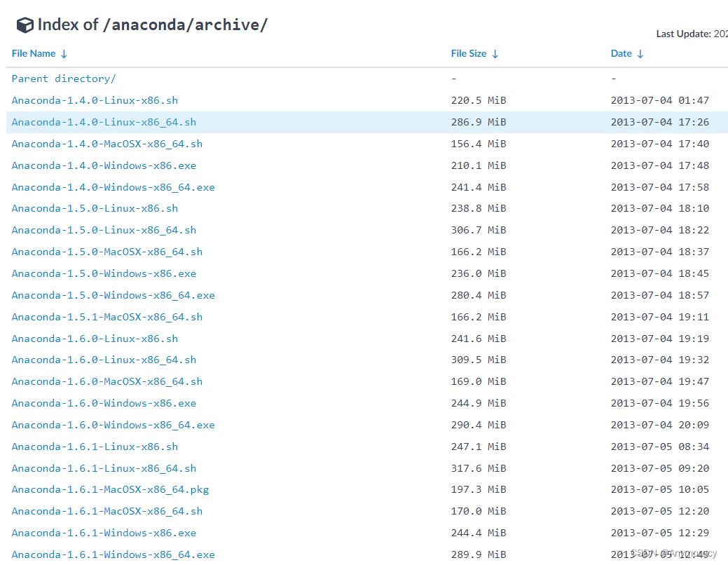Select the 244.9 MiB file size

point(479,403)
